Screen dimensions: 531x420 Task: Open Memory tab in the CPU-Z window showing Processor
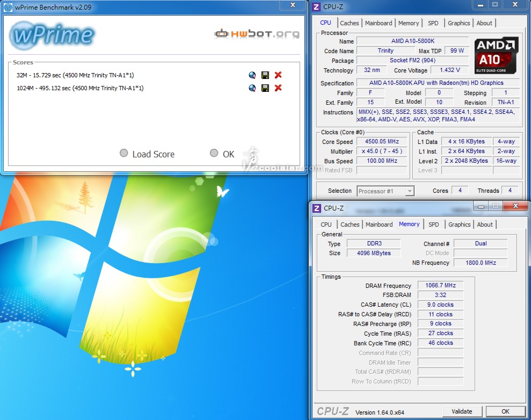click(x=409, y=23)
